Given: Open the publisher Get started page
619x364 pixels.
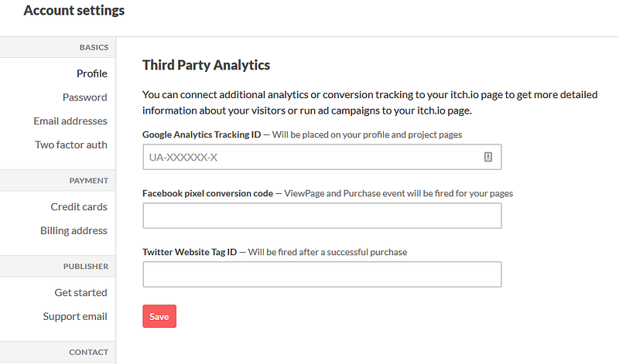Looking at the screenshot, I should (80, 293).
